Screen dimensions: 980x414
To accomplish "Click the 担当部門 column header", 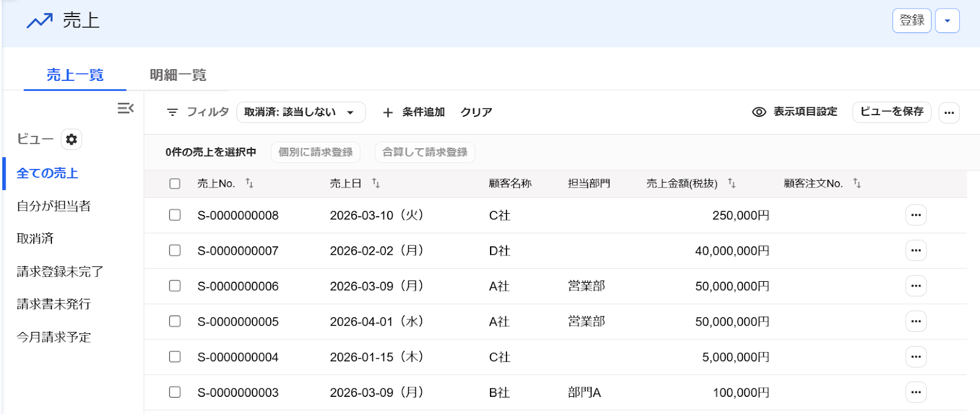I will [589, 184].
